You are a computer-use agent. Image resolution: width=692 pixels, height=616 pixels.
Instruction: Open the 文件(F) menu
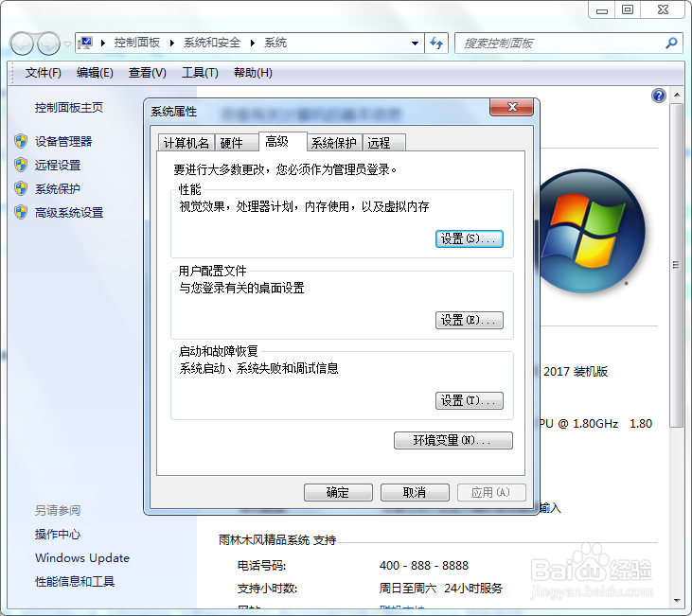click(x=43, y=73)
